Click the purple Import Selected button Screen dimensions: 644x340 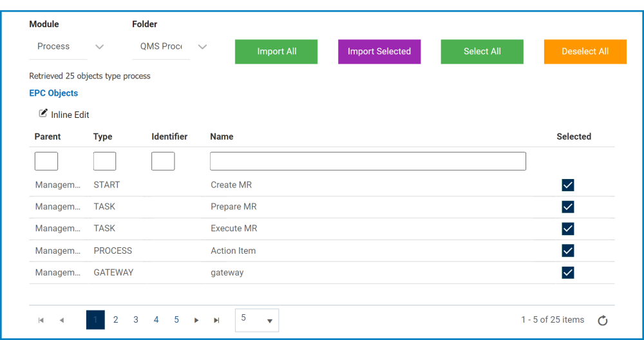379,52
